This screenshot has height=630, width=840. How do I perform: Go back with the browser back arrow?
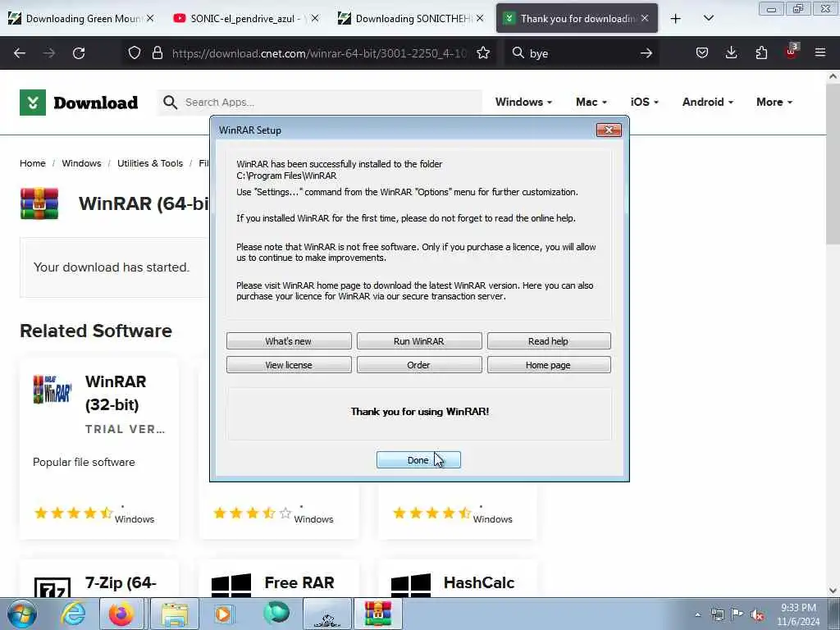20,53
